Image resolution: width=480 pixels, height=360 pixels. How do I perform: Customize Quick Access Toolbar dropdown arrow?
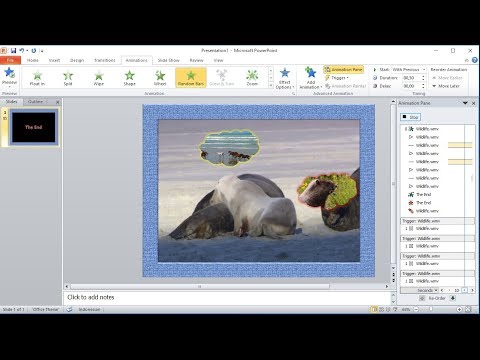click(x=42, y=51)
